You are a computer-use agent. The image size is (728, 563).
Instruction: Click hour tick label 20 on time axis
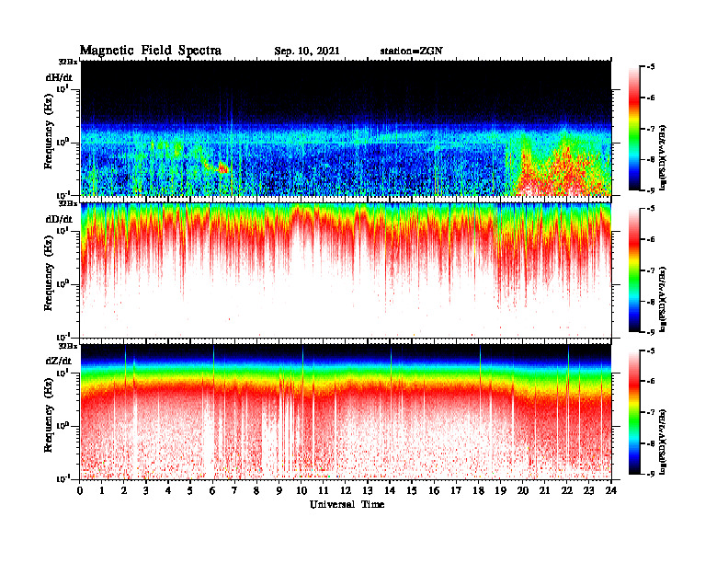tap(523, 491)
